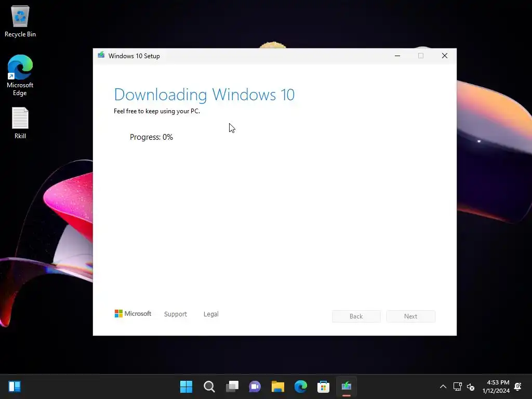Click the "Windows 10 Setup" title text
This screenshot has width=532, height=399.
(x=134, y=56)
